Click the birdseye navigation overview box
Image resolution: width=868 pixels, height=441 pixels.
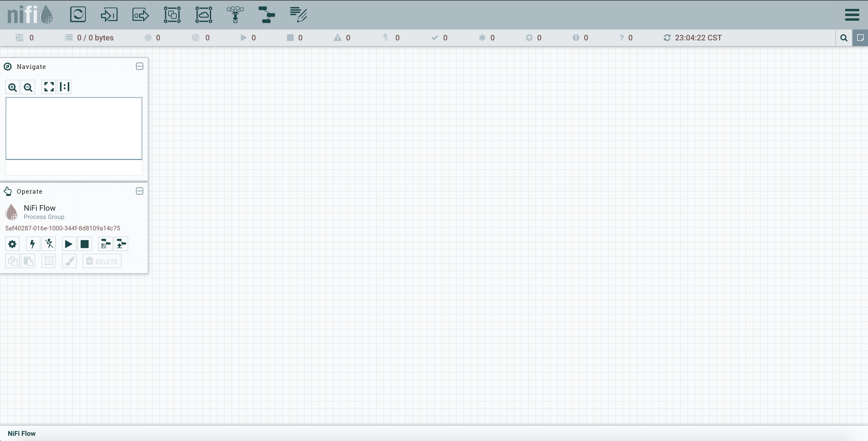tap(74, 128)
